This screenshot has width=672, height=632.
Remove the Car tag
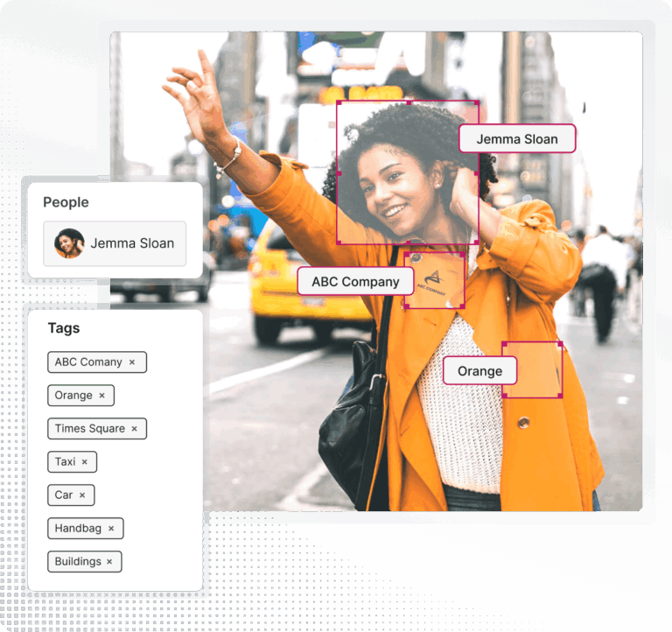pyautogui.click(x=82, y=495)
